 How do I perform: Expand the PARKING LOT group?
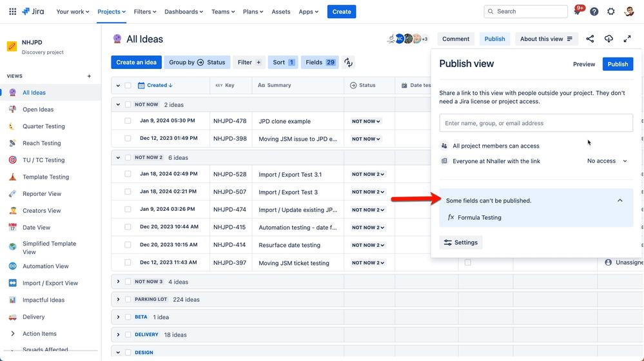(x=118, y=299)
